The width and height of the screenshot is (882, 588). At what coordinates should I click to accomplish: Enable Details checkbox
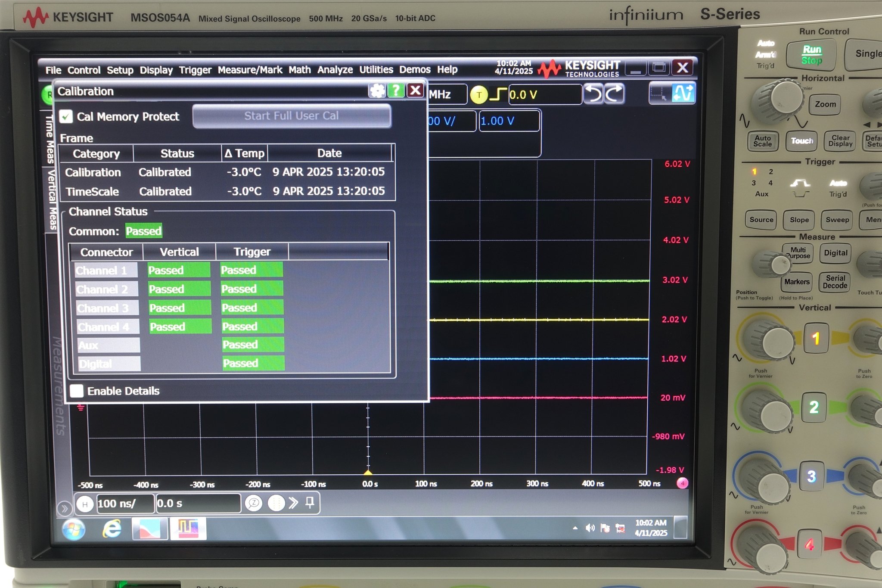point(77,391)
